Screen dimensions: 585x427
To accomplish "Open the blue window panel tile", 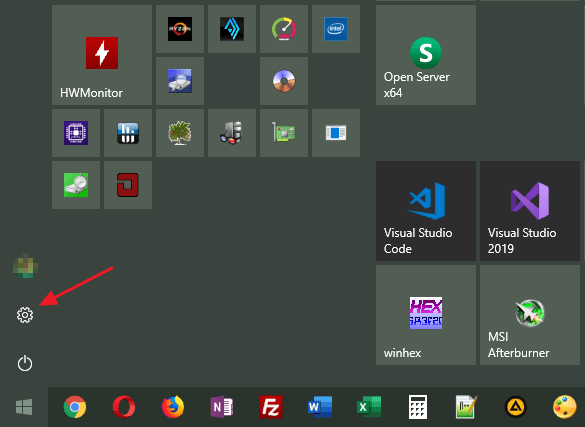I will click(336, 133).
